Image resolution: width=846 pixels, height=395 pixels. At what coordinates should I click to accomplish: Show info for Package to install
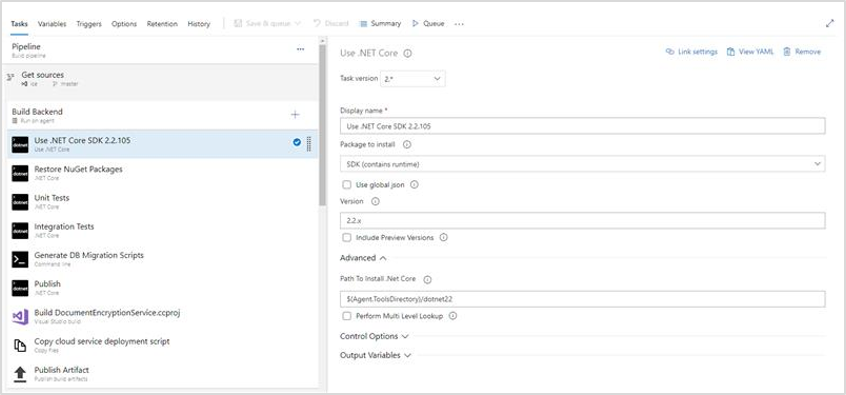click(x=407, y=145)
